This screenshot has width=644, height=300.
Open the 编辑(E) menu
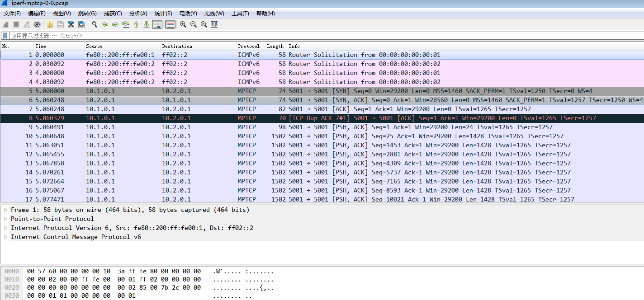37,14
